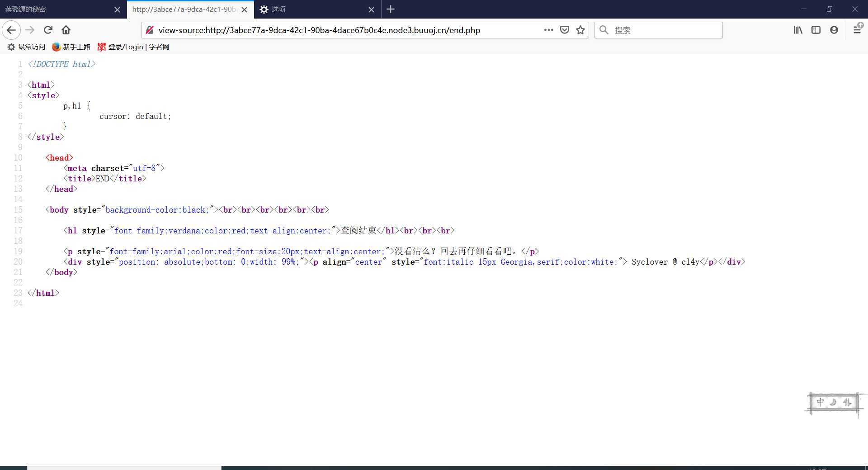Click the 查阅结束 heading text
This screenshot has width=868, height=470.
pos(359,230)
